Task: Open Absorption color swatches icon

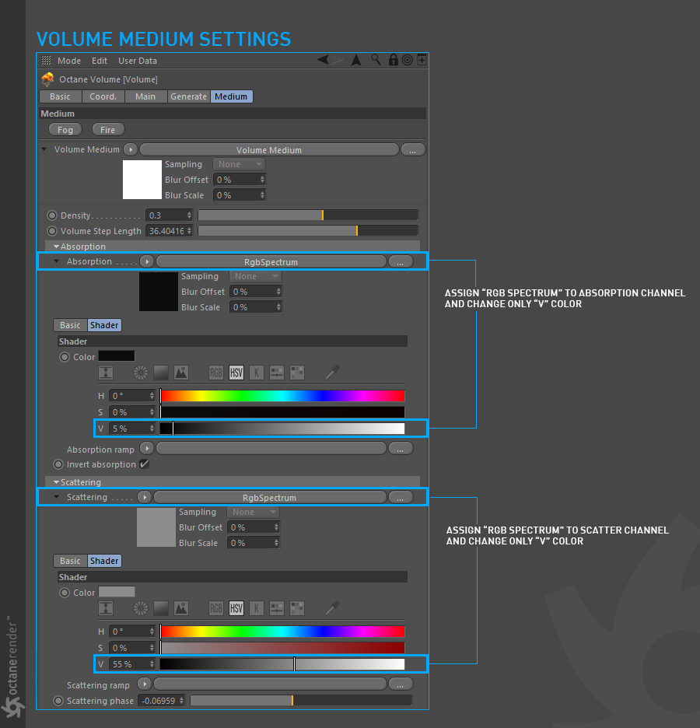Action: (x=297, y=373)
